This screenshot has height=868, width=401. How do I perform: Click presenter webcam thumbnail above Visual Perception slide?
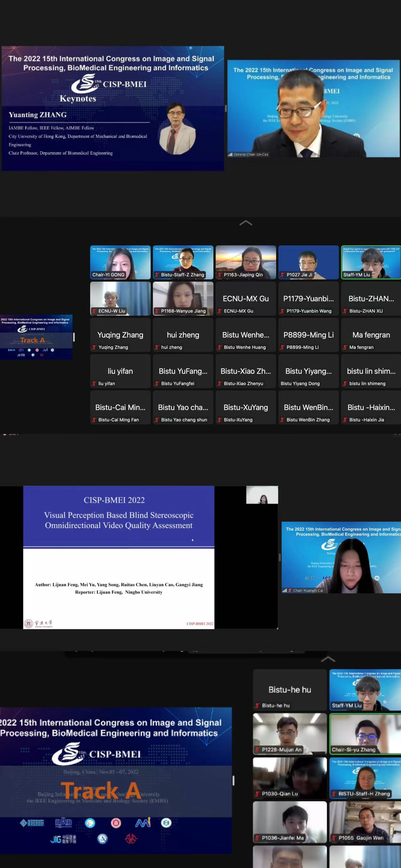262,495
